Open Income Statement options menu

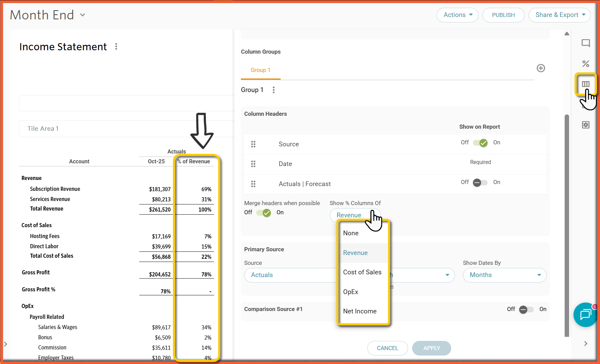(116, 47)
